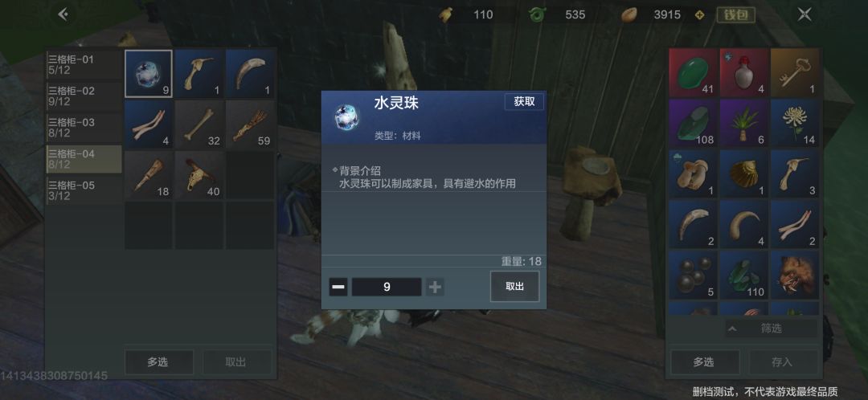
Task: Click the boar head item icon
Action: click(x=794, y=275)
